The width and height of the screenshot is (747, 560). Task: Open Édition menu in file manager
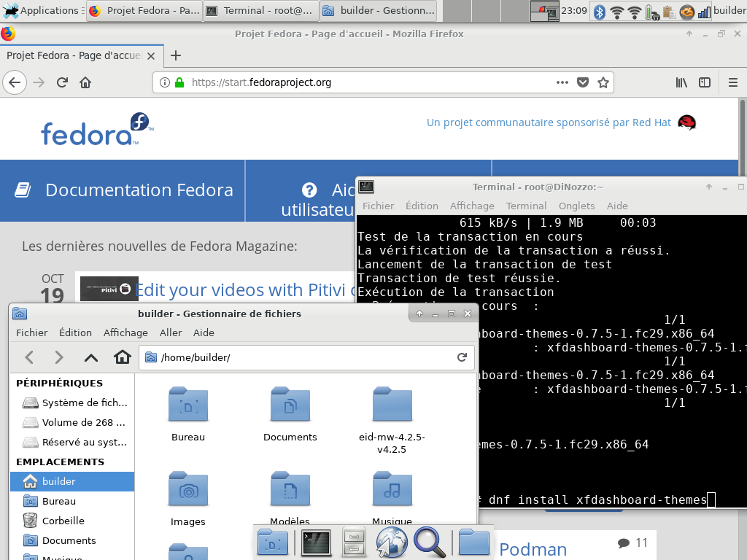click(x=75, y=332)
